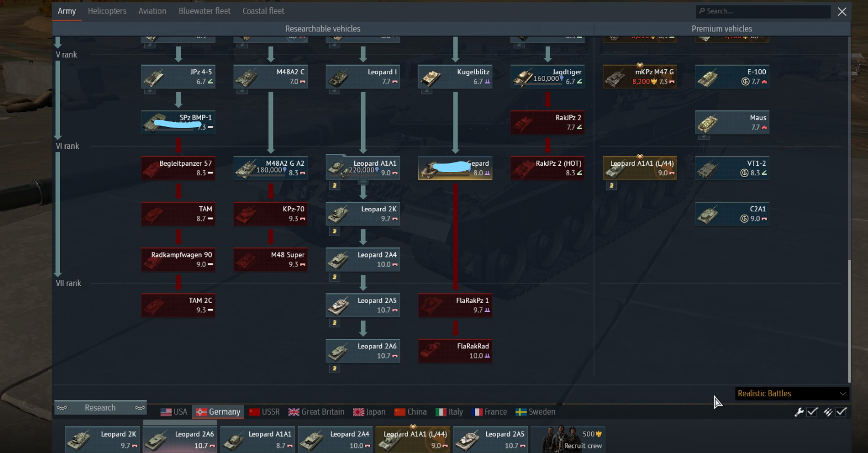868x453 pixels.
Task: Select the premium E-100 vehicle
Action: click(x=732, y=76)
